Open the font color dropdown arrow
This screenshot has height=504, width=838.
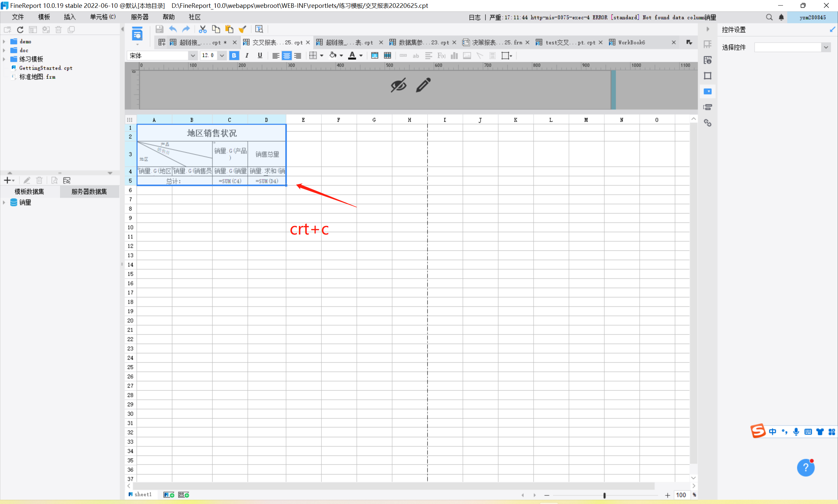click(x=361, y=56)
